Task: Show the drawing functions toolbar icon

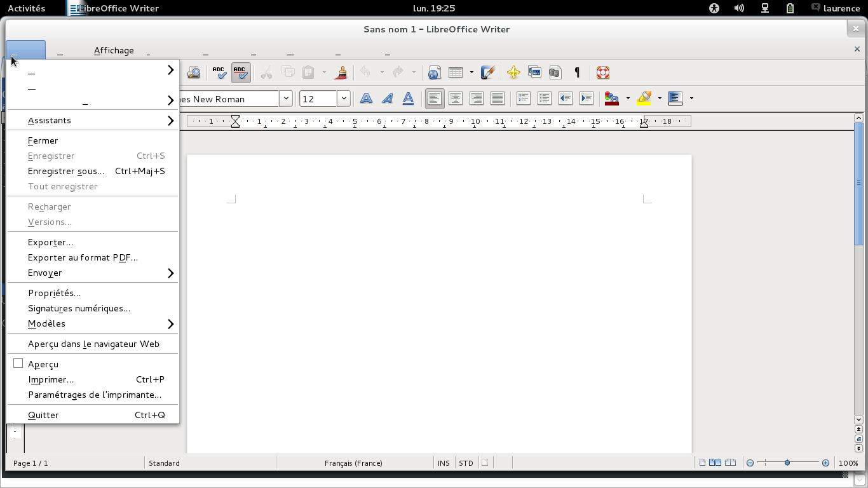Action: [488, 72]
